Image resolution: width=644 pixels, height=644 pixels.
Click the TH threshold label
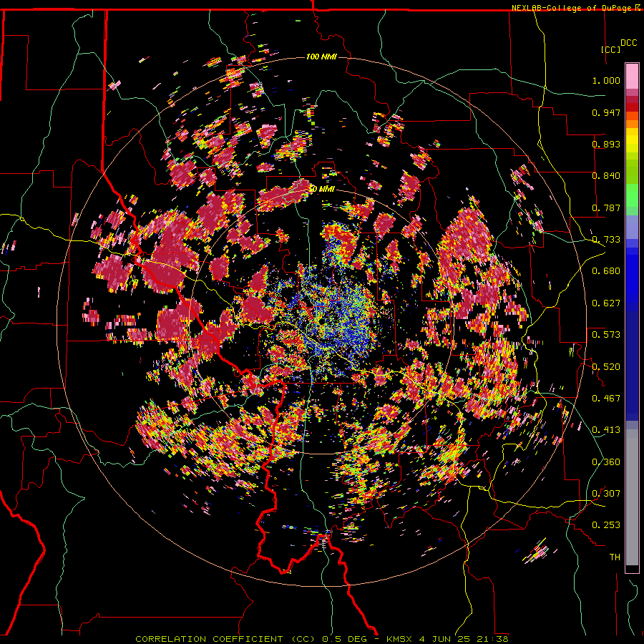615,557
